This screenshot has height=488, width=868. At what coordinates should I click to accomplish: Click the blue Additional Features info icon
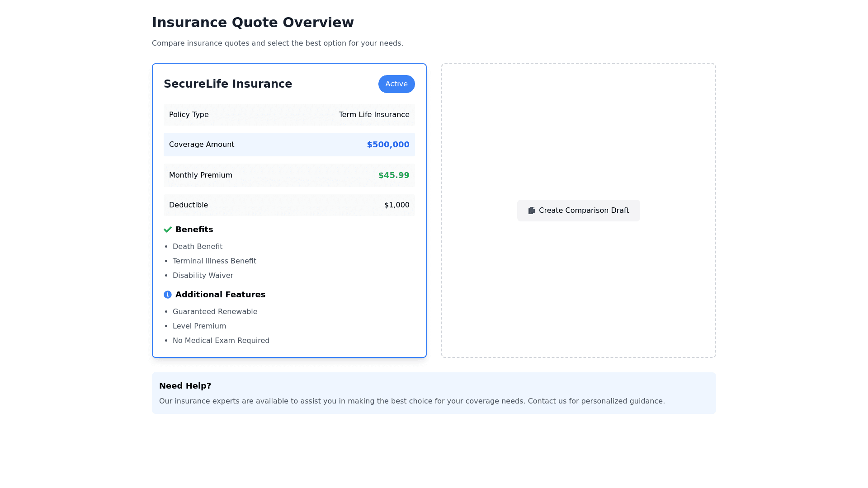coord(168,295)
